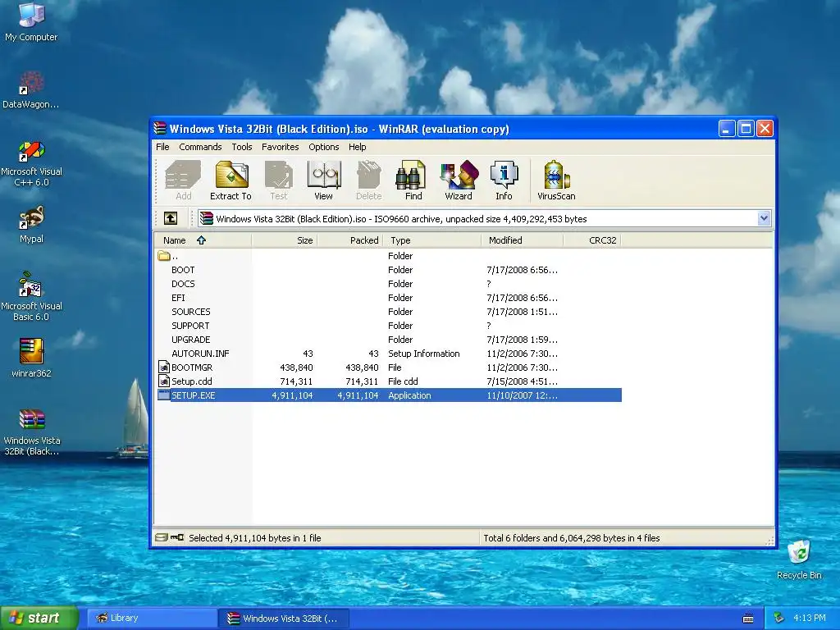Sort by Name column header
The height and width of the screenshot is (630, 840).
coord(203,240)
